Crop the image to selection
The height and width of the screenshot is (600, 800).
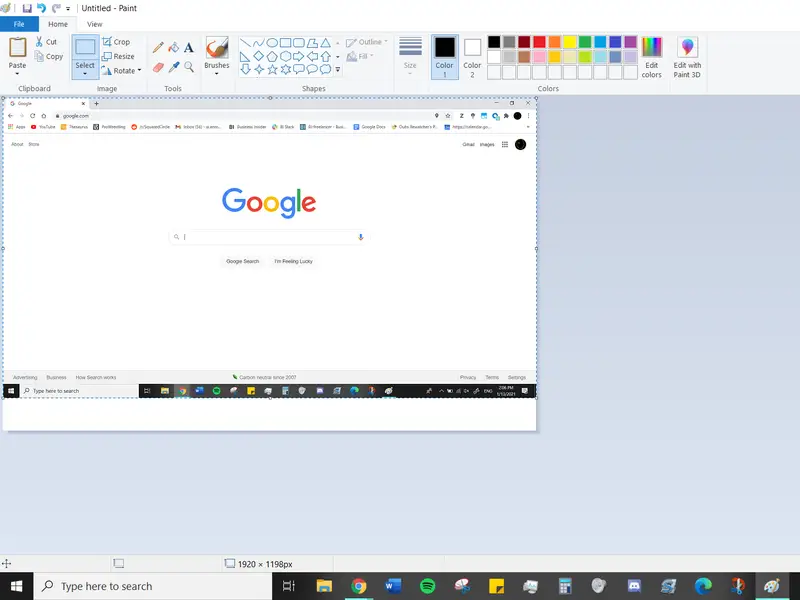(116, 42)
